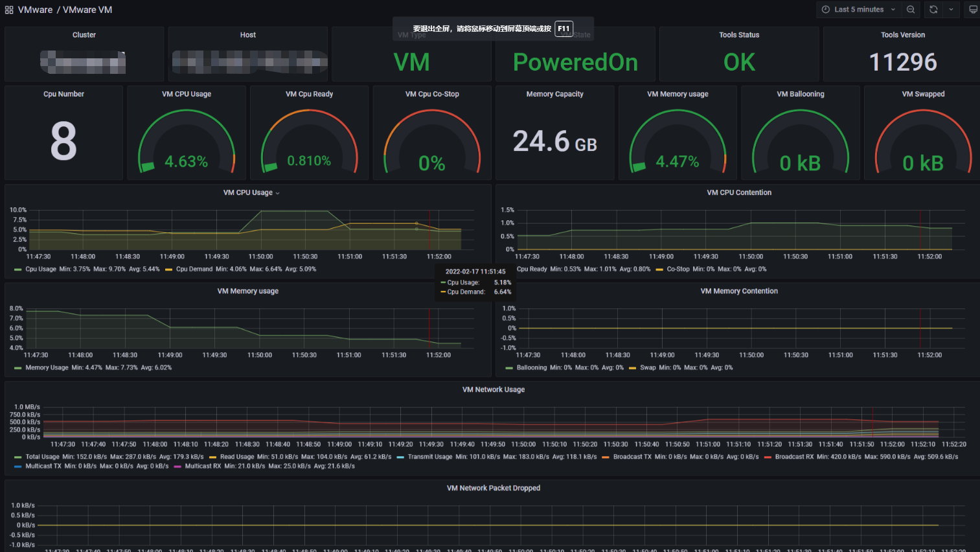The height and width of the screenshot is (552, 980).
Task: Open the Memory Capacity panel title menu
Action: click(555, 94)
